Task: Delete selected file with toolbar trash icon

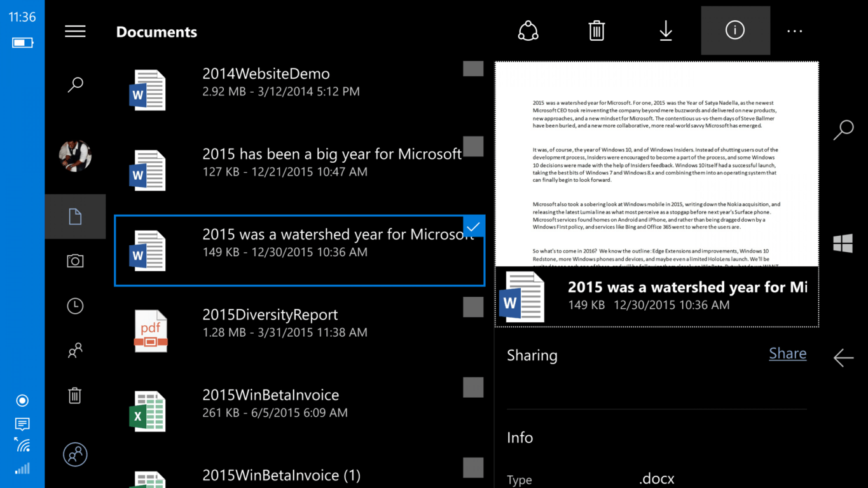Action: 596,30
